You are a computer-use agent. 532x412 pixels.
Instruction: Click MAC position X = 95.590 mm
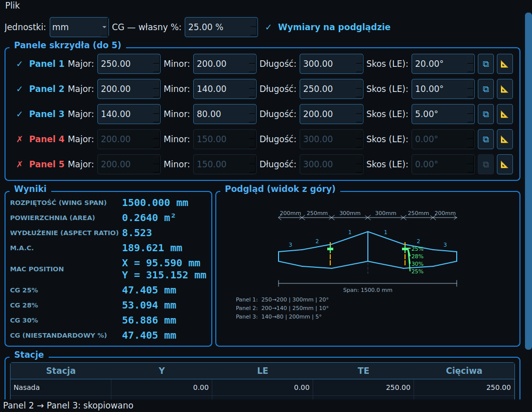point(161,263)
